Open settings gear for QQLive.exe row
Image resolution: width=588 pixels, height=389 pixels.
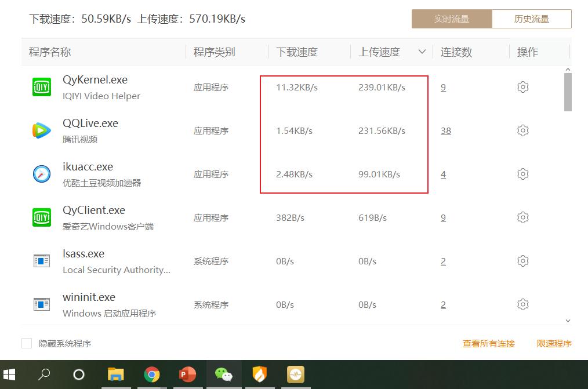(x=522, y=130)
